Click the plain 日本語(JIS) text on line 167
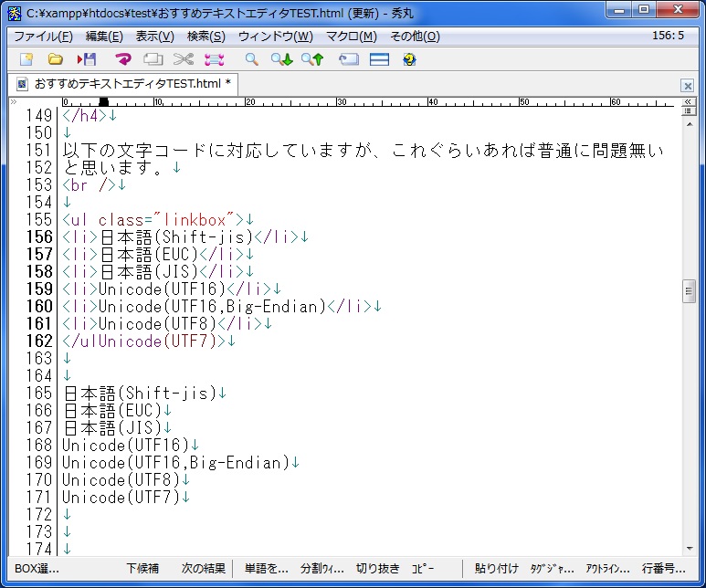The image size is (706, 588). (x=112, y=427)
